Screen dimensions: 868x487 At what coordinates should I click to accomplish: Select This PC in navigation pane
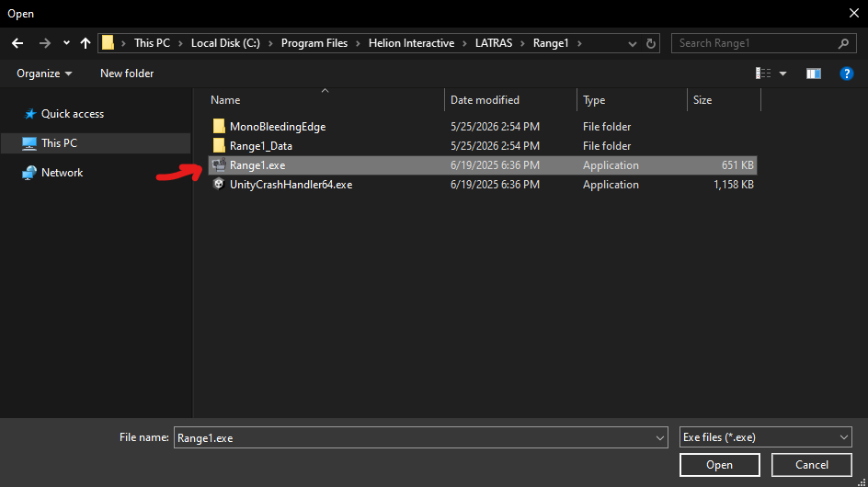coord(96,143)
